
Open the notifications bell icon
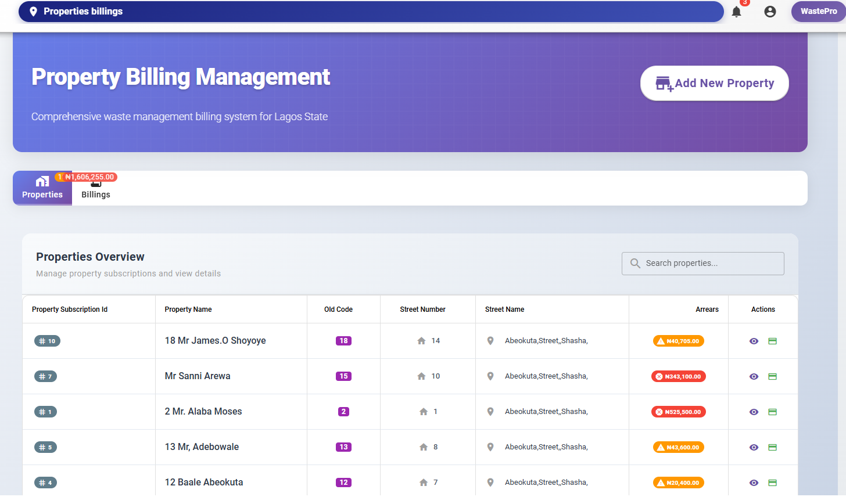click(737, 11)
